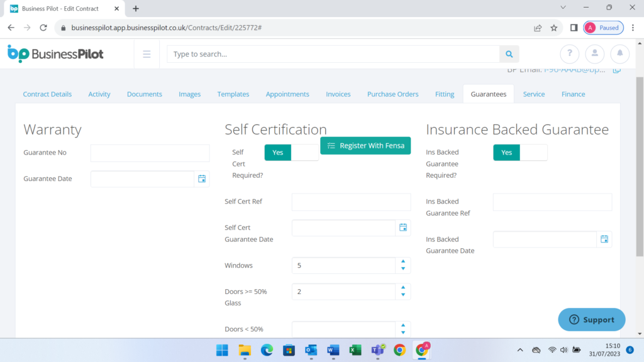Switch to Service tab
Viewport: 644px width, 362px height.
[534, 94]
